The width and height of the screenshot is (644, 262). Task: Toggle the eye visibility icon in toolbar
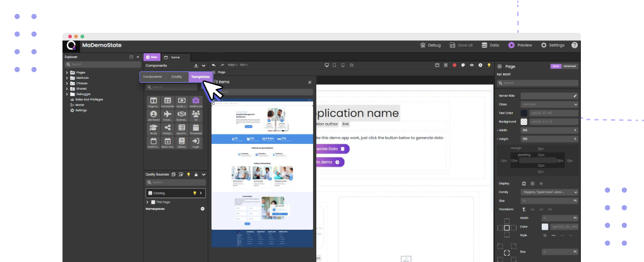tap(472, 65)
